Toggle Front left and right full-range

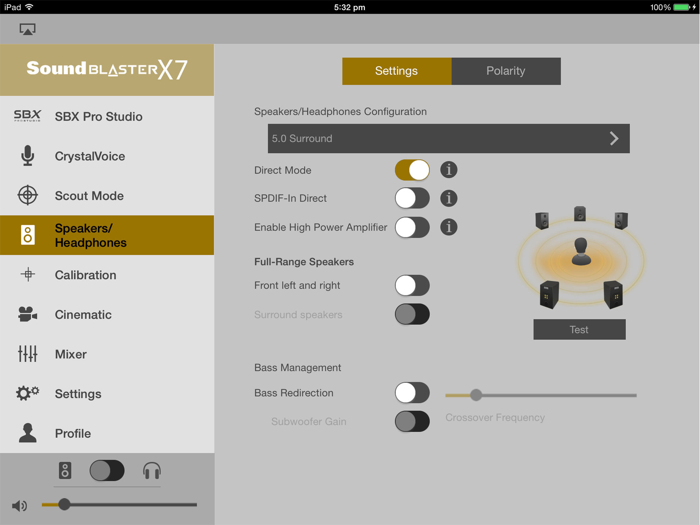412,285
